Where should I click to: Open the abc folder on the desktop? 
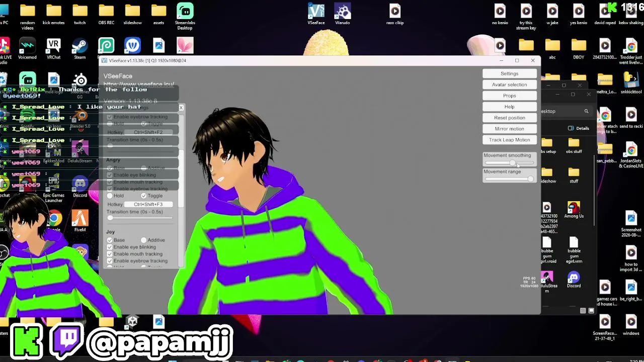pyautogui.click(x=552, y=49)
